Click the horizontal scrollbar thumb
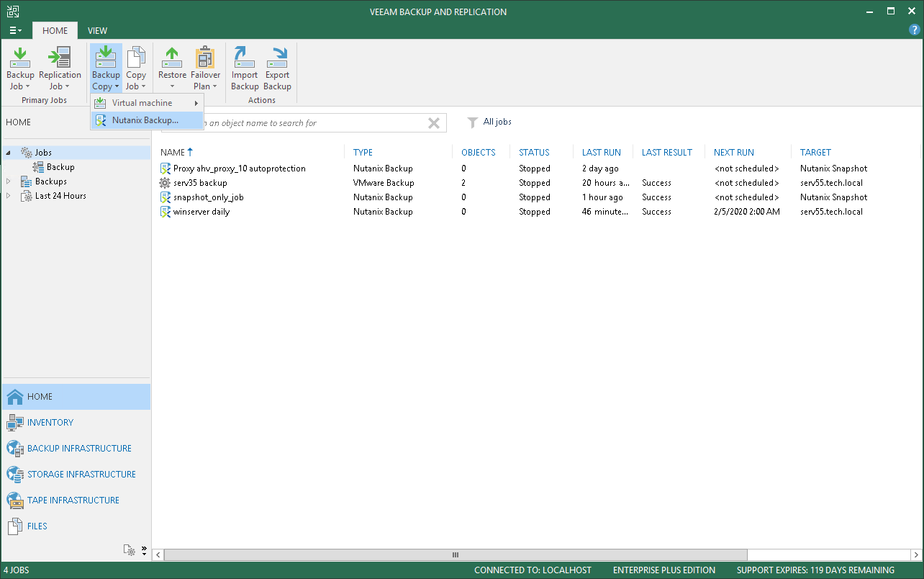Screen dimensions: 924x579 pyautogui.click(x=456, y=555)
